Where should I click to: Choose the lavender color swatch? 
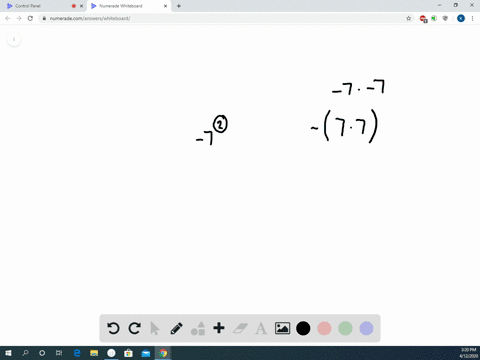[x=366, y=328]
